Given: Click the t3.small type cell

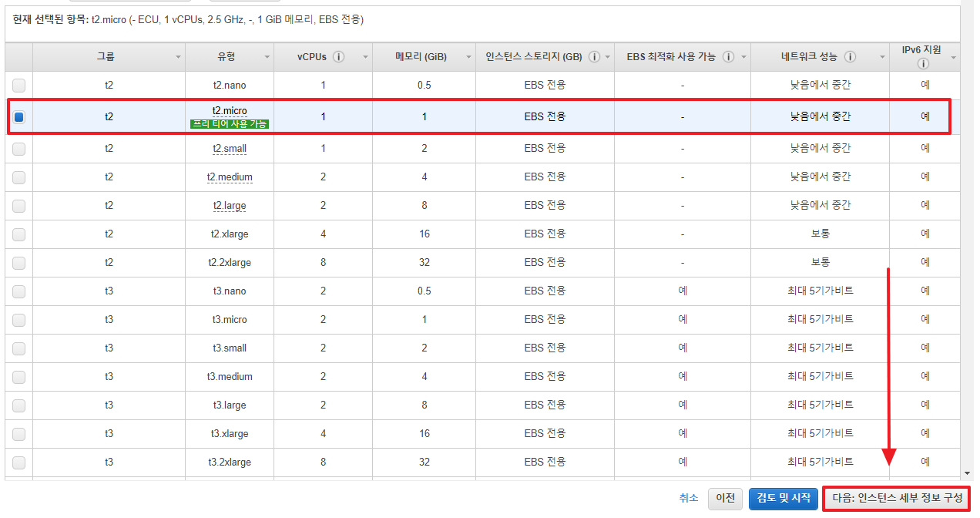Looking at the screenshot, I should pyautogui.click(x=230, y=348).
